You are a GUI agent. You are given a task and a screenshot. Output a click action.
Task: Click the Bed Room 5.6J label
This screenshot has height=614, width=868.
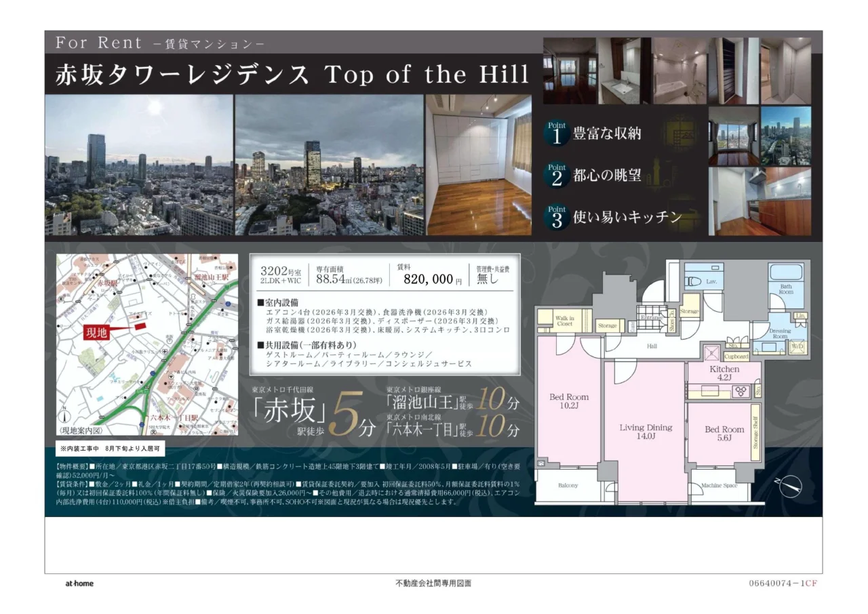point(724,433)
